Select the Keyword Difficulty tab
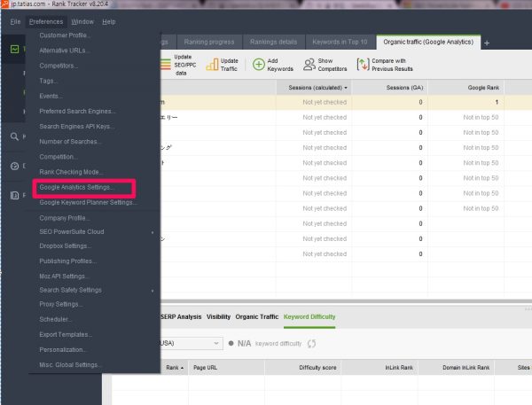Image resolution: width=532 pixels, height=405 pixels. tap(309, 316)
